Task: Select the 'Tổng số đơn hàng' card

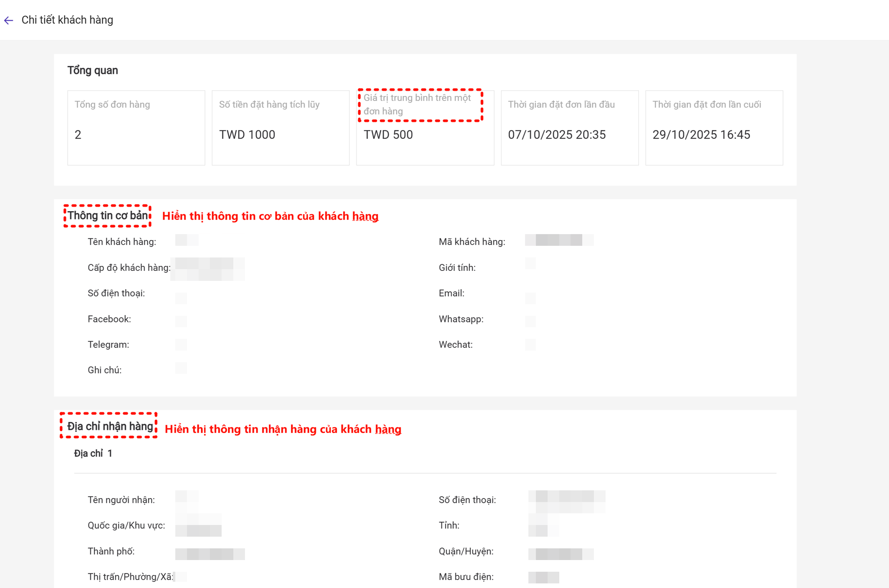Action: pyautogui.click(x=136, y=128)
